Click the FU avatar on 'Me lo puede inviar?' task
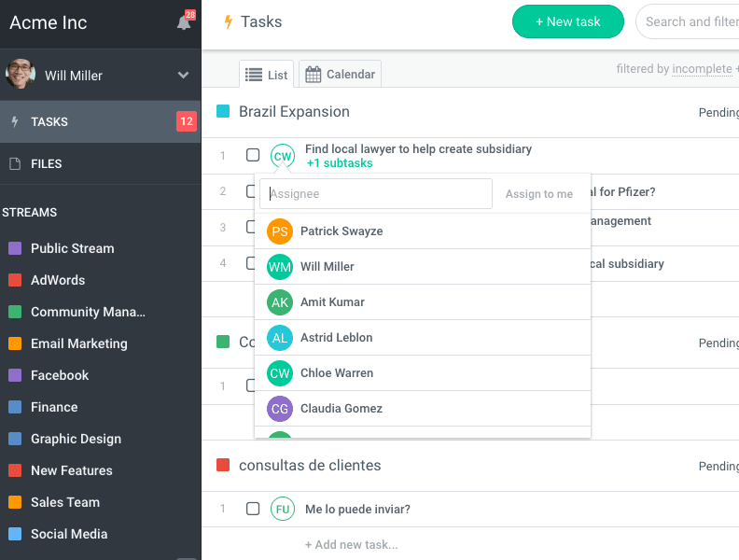 282,509
